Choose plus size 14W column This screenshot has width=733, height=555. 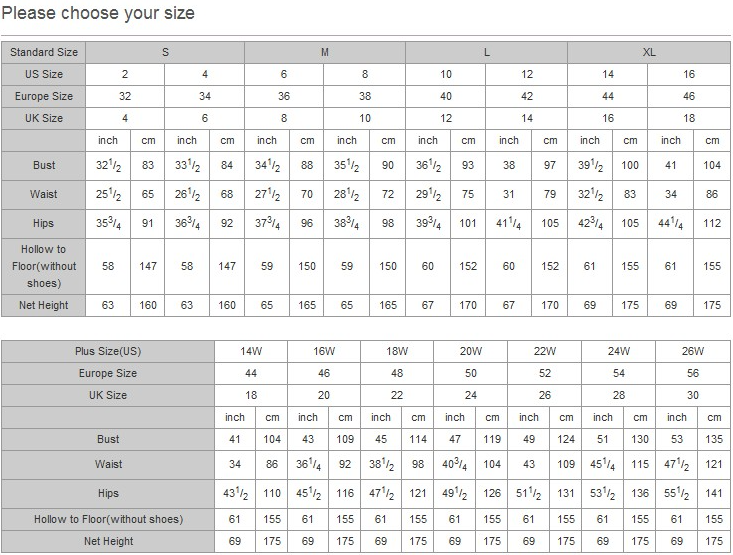point(251,351)
